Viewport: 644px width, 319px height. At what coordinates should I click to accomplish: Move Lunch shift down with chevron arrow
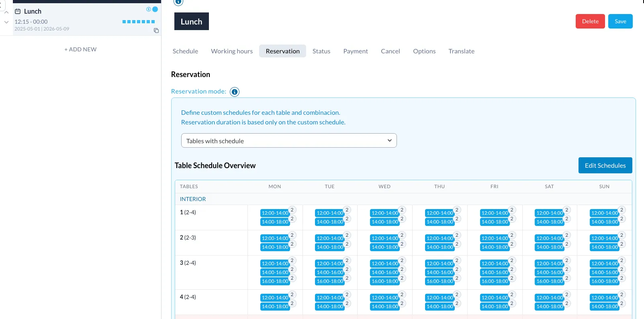pos(6,22)
